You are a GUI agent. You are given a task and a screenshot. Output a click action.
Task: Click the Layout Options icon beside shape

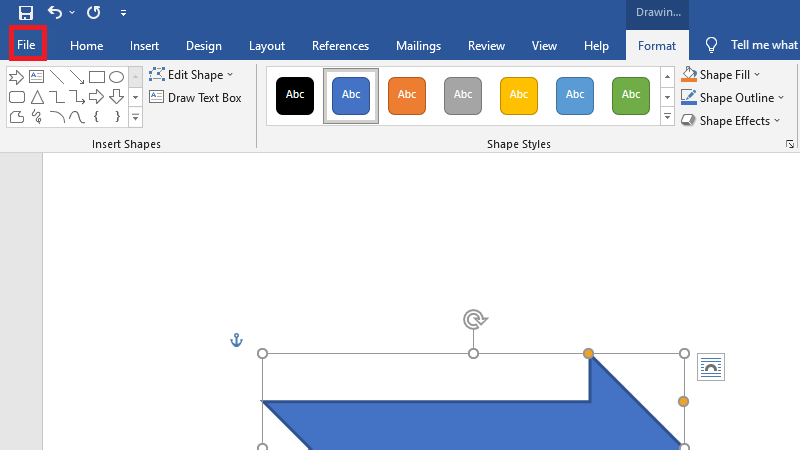pos(710,367)
